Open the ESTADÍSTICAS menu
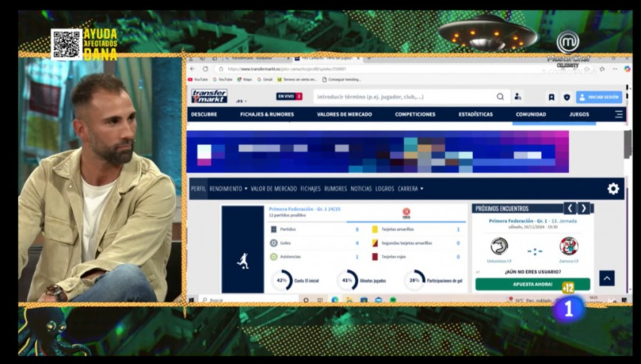Screen dimensions: 641x364 coord(476,115)
